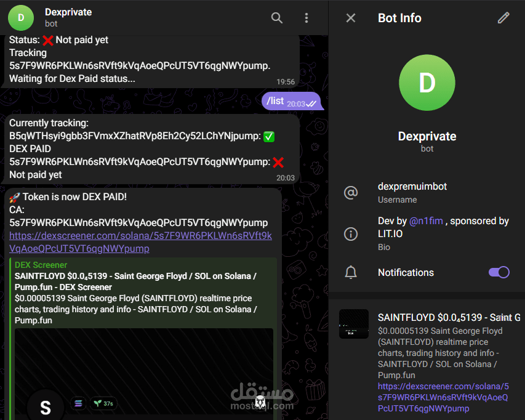Screen dimensions: 525x420
Task: Click the 'Currently tracking:' message heading
Action: 49,123
